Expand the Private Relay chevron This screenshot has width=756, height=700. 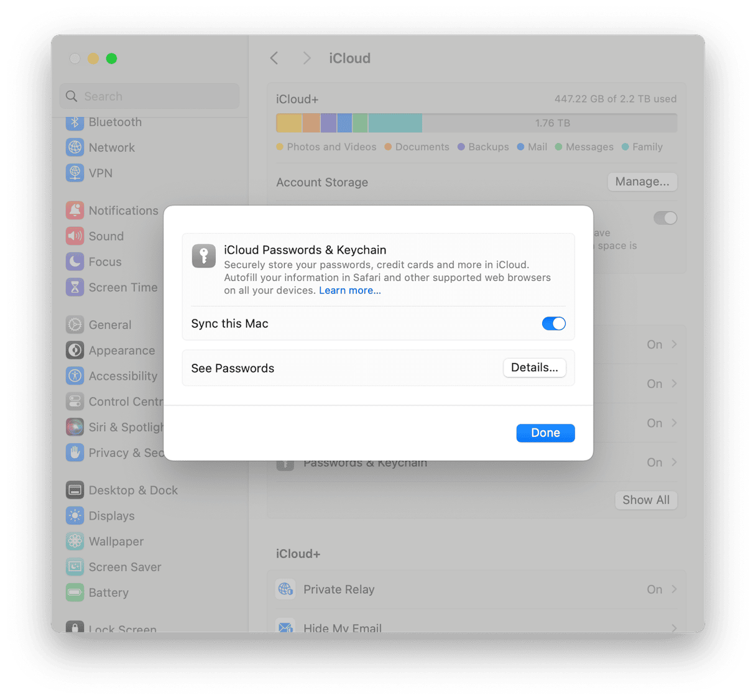coord(675,589)
